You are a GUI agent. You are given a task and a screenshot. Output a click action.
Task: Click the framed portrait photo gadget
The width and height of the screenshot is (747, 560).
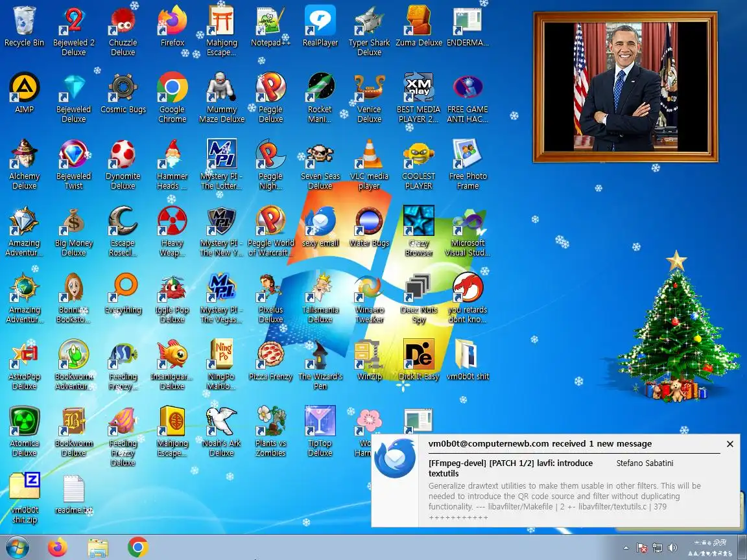625,87
